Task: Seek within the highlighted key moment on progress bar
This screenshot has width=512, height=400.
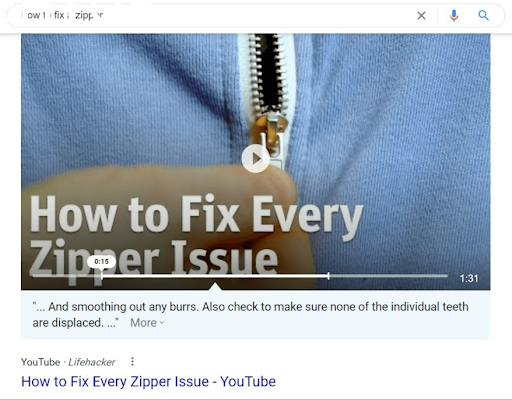Action: coord(215,276)
